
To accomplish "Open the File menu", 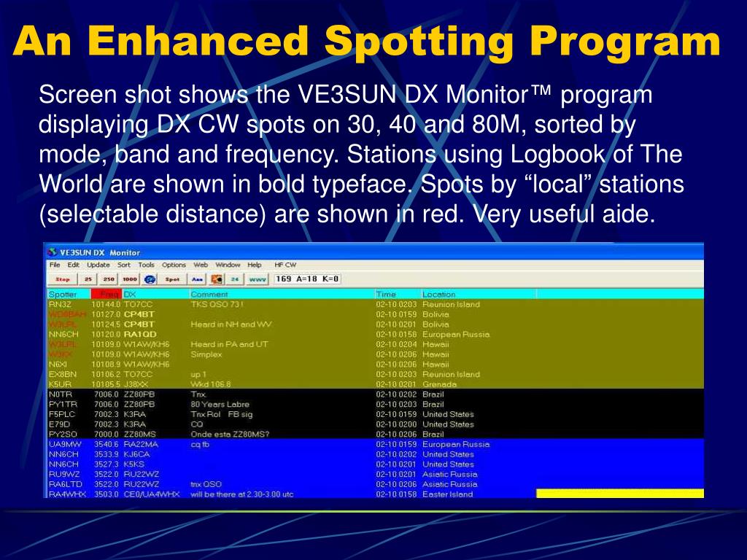I will coord(55,265).
